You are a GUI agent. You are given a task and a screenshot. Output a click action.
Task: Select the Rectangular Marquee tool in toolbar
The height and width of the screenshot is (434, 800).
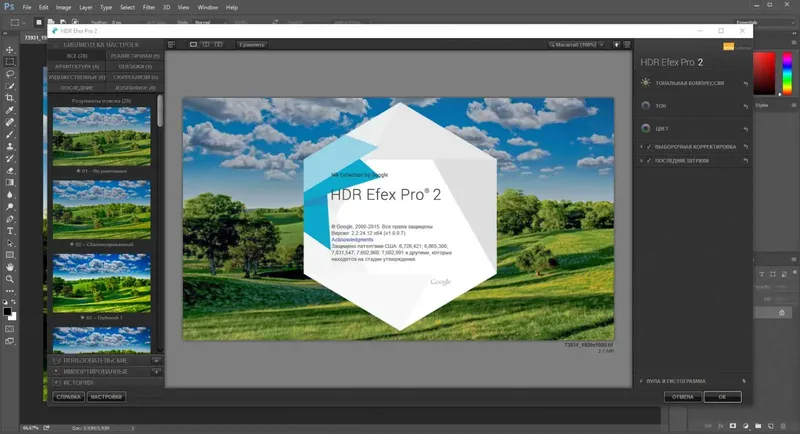[x=10, y=62]
